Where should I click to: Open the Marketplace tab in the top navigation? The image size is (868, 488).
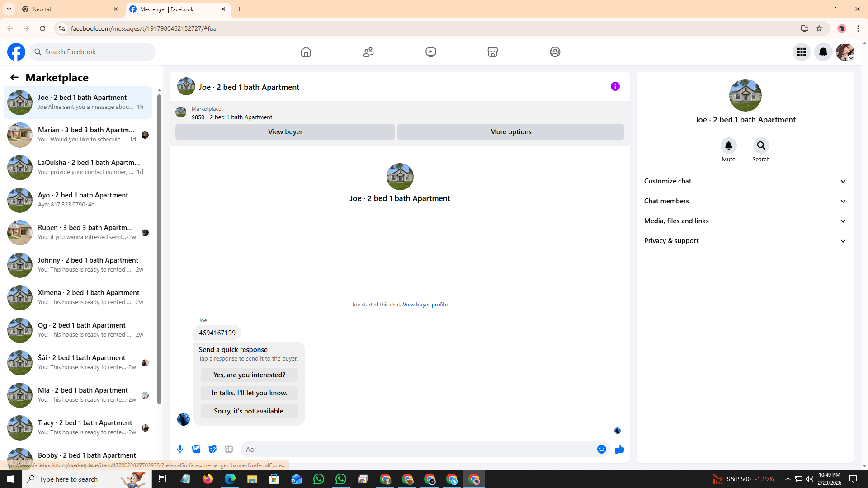click(492, 52)
